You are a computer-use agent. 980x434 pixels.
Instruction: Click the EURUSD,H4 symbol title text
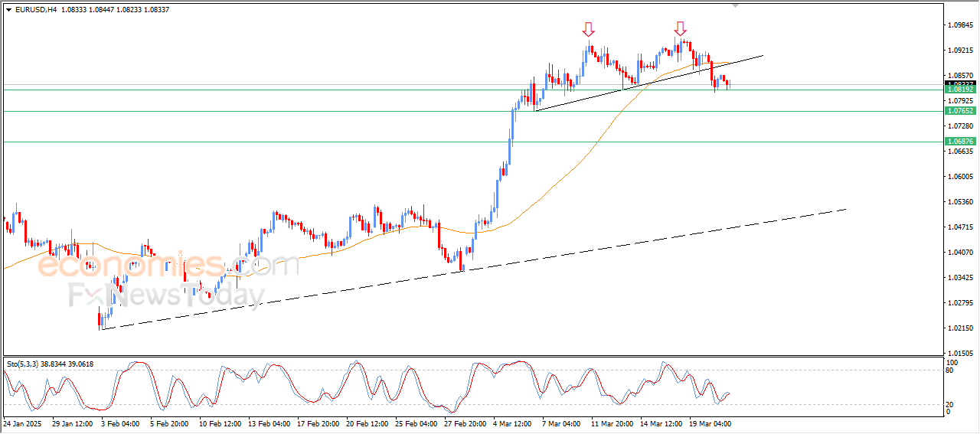[x=35, y=10]
